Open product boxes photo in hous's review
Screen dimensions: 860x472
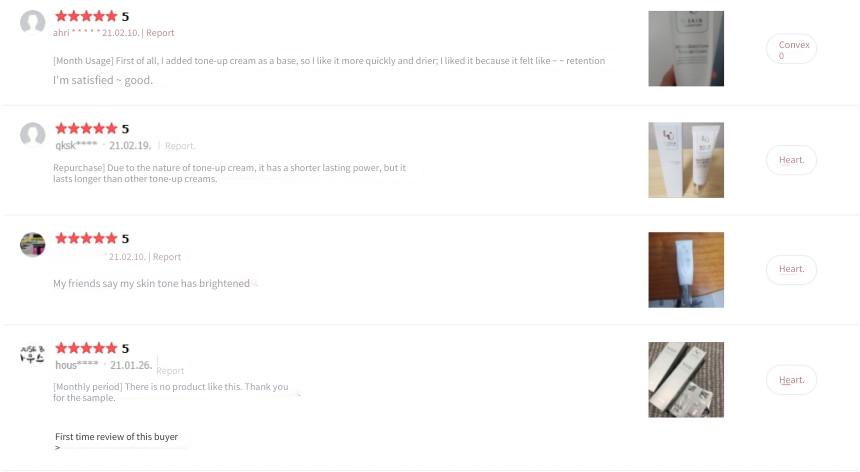[x=686, y=380]
